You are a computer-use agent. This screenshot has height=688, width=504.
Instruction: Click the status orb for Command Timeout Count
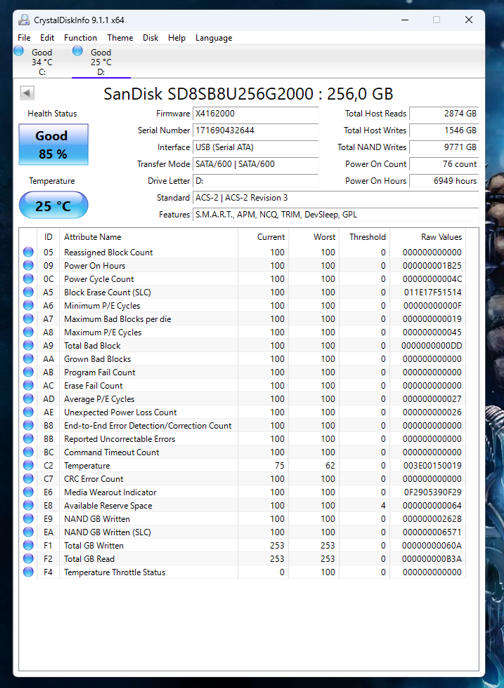28,452
